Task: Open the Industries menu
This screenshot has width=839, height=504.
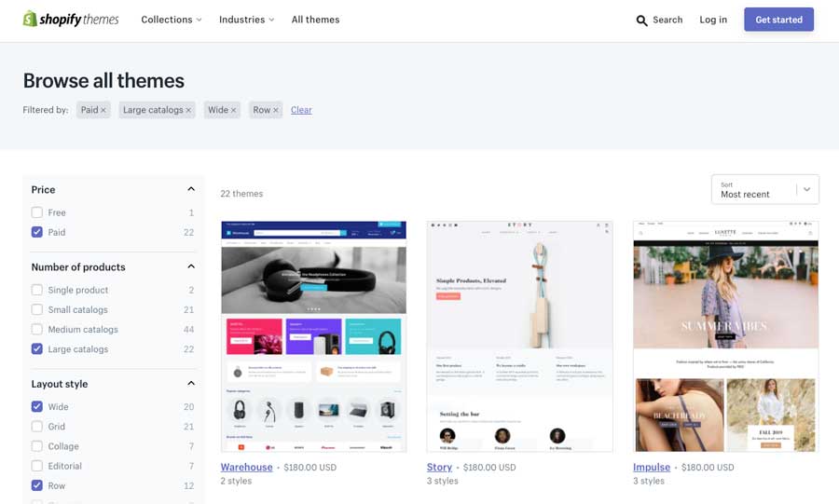Action: click(x=246, y=20)
